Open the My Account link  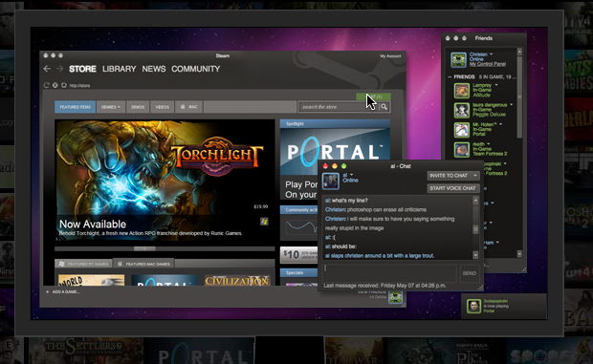390,55
